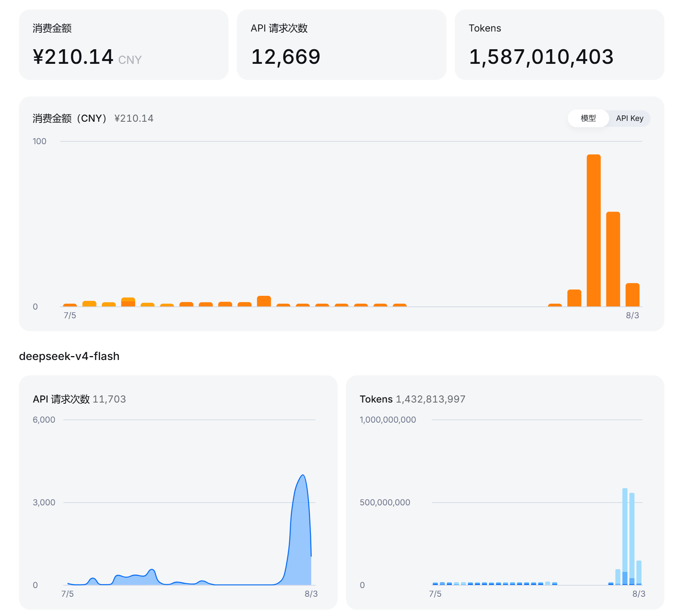Click the 7/5 label on spending chart
Screen dimensions: 673x616
pyautogui.click(x=70, y=315)
